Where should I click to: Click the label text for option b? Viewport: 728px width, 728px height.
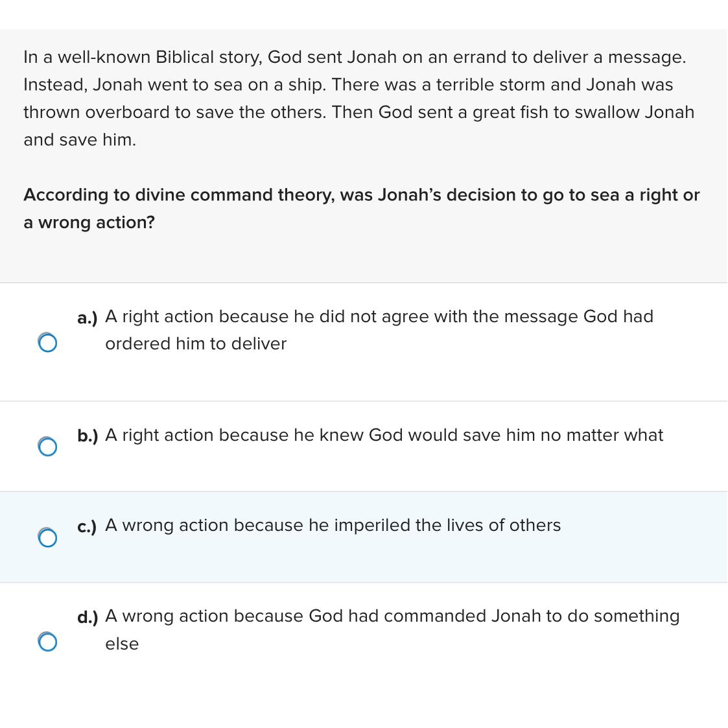[384, 436]
